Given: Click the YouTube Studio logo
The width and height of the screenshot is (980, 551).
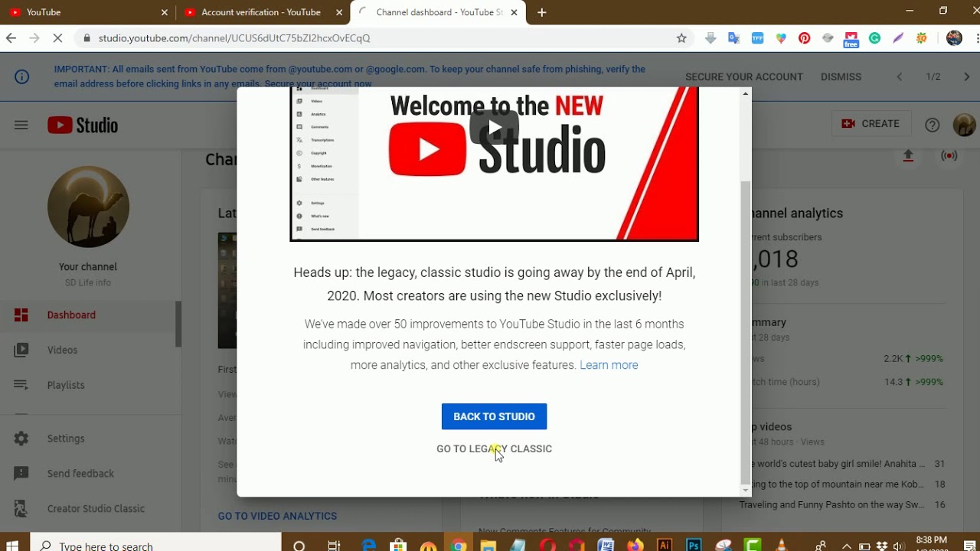Looking at the screenshot, I should (x=83, y=125).
